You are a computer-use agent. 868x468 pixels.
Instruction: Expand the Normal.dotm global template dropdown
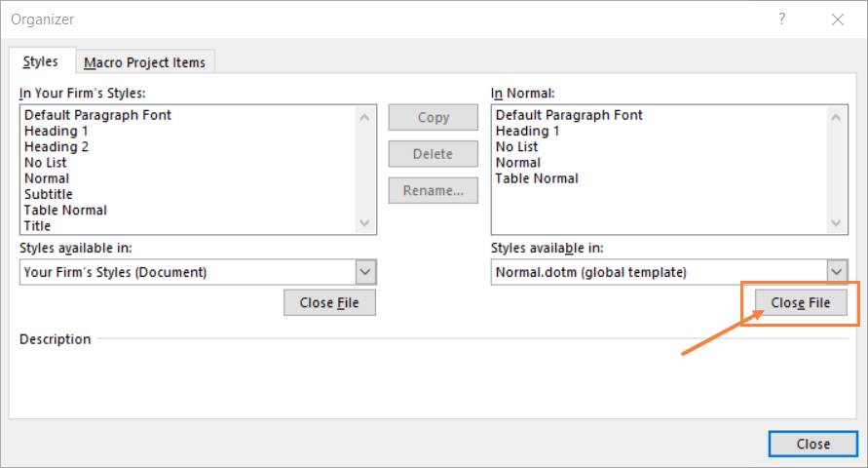[x=837, y=272]
